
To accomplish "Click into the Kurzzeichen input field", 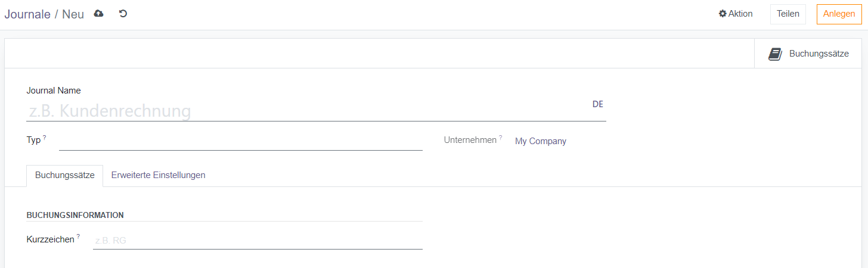I will pos(258,241).
